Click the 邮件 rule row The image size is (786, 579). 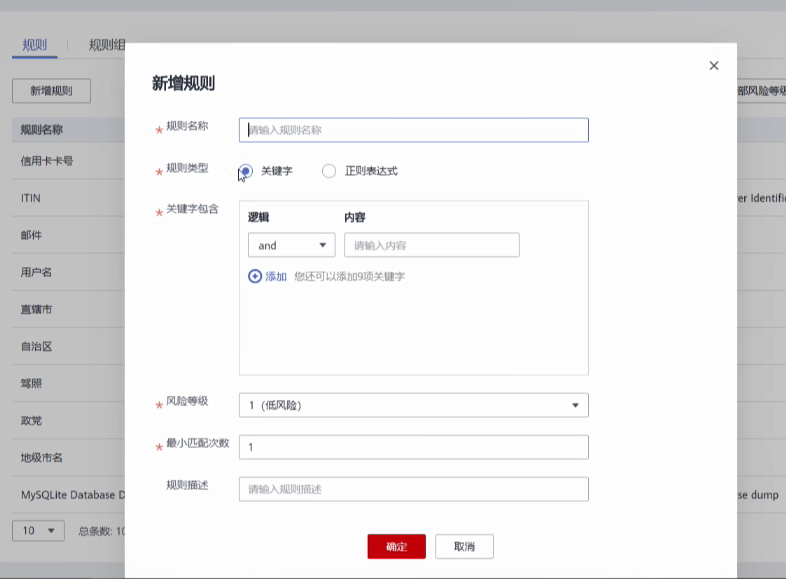point(68,235)
